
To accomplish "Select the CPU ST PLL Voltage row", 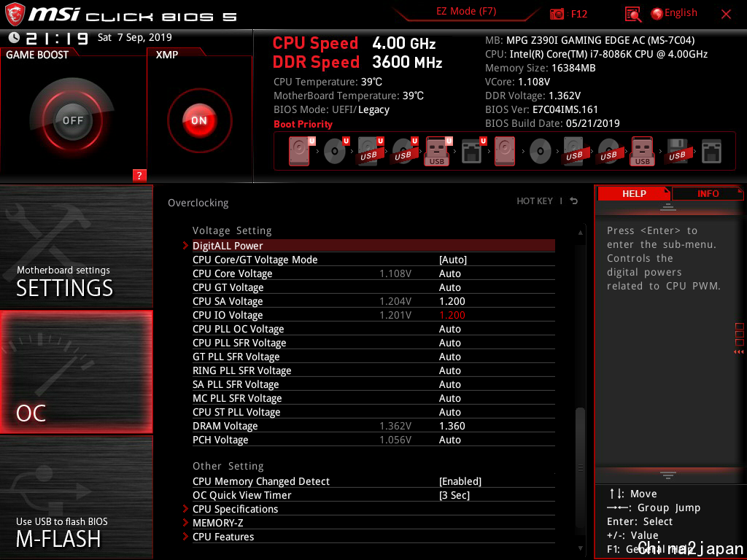I will pos(373,411).
